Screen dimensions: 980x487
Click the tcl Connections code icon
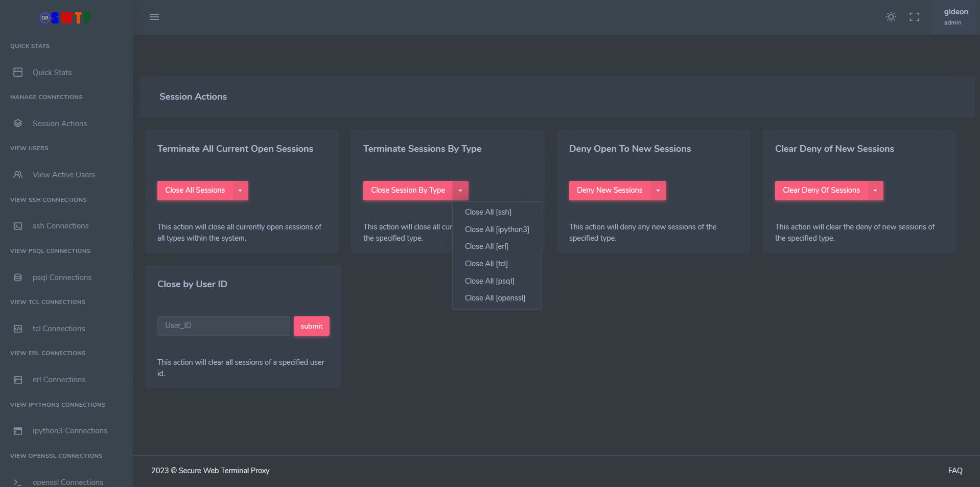point(18,329)
